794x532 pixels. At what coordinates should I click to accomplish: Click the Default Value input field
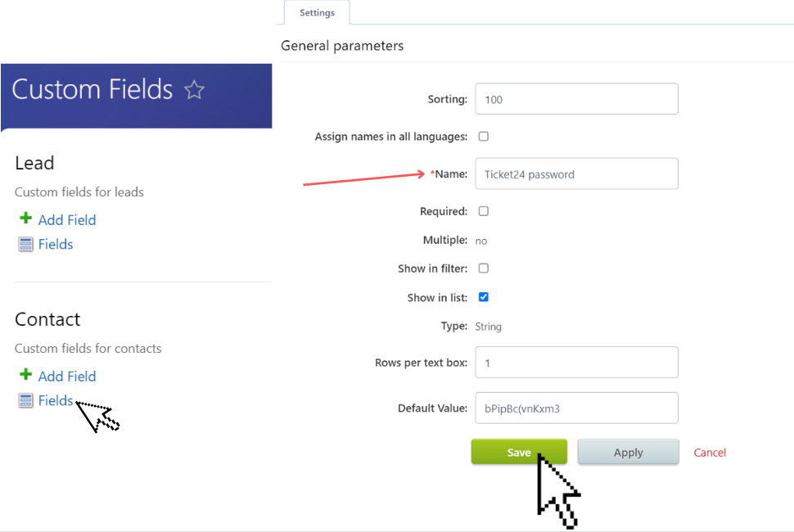tap(577, 408)
